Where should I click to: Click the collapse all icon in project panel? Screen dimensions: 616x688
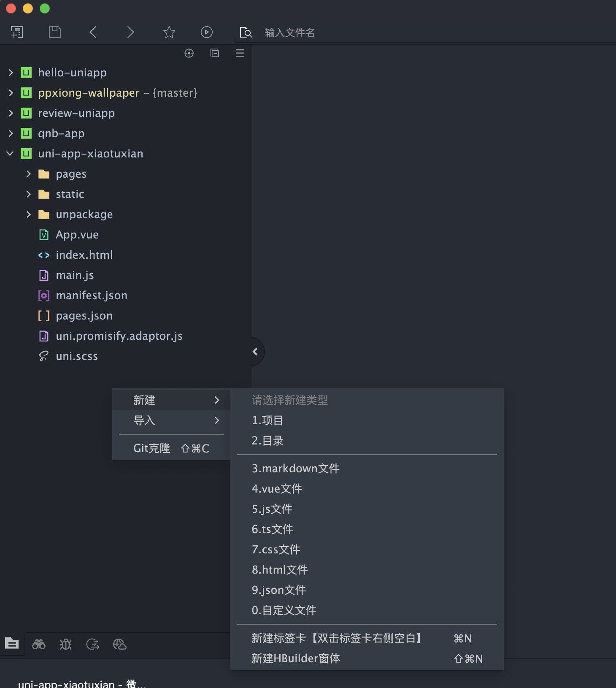(x=214, y=53)
